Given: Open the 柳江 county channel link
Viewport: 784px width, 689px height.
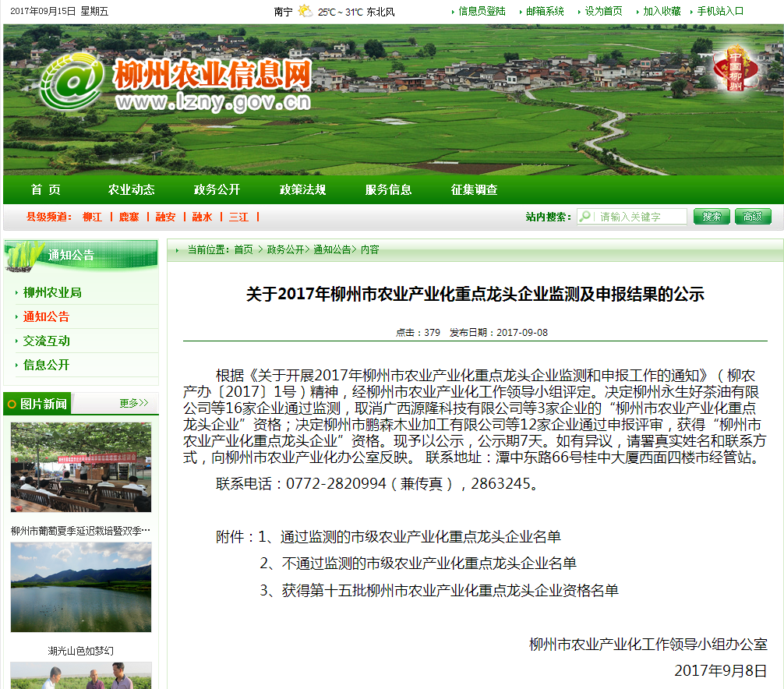Looking at the screenshot, I should (92, 217).
